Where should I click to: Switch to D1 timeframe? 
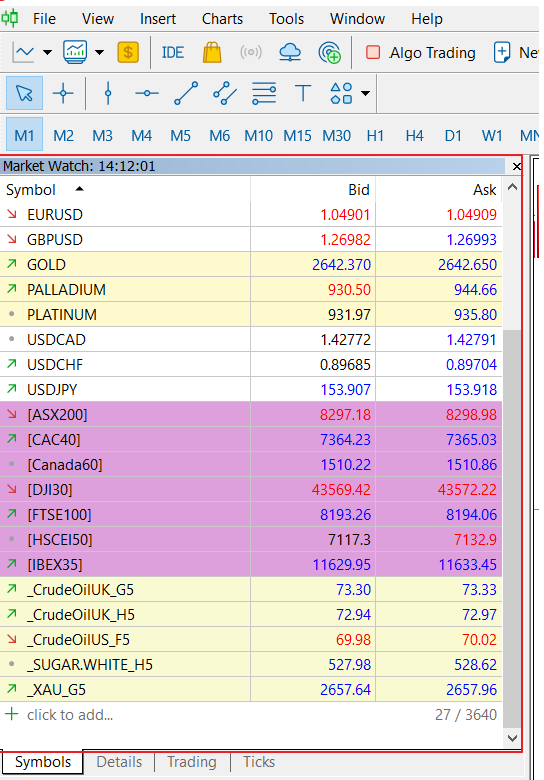(x=453, y=135)
